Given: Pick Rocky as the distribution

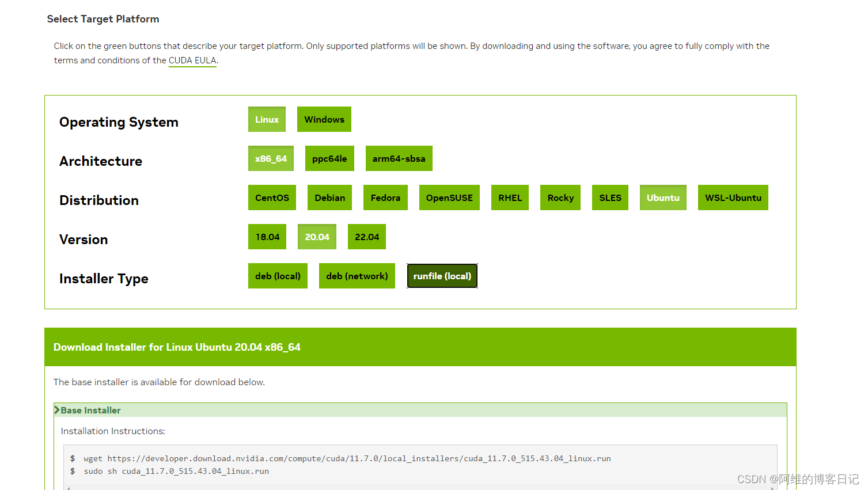Looking at the screenshot, I should click(x=560, y=197).
